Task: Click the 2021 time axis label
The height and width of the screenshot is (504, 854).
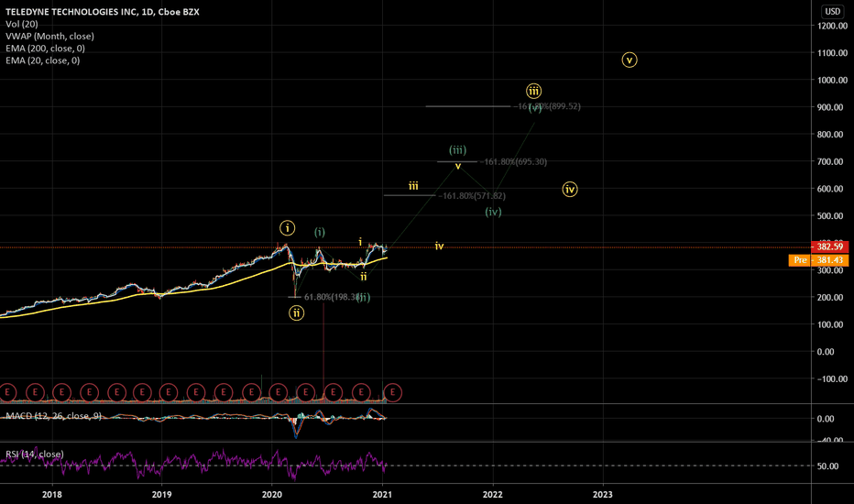Action: point(382,495)
